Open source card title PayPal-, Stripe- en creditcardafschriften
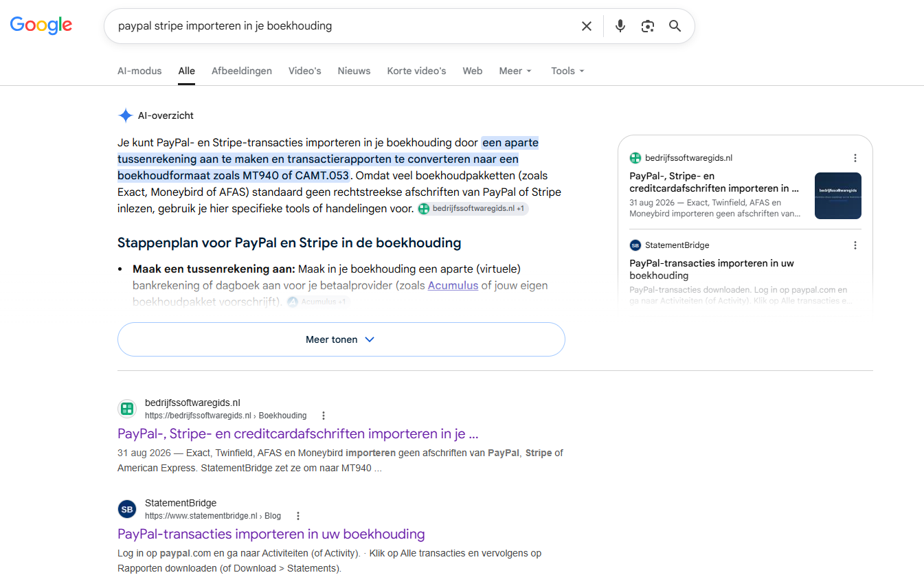 (x=714, y=182)
